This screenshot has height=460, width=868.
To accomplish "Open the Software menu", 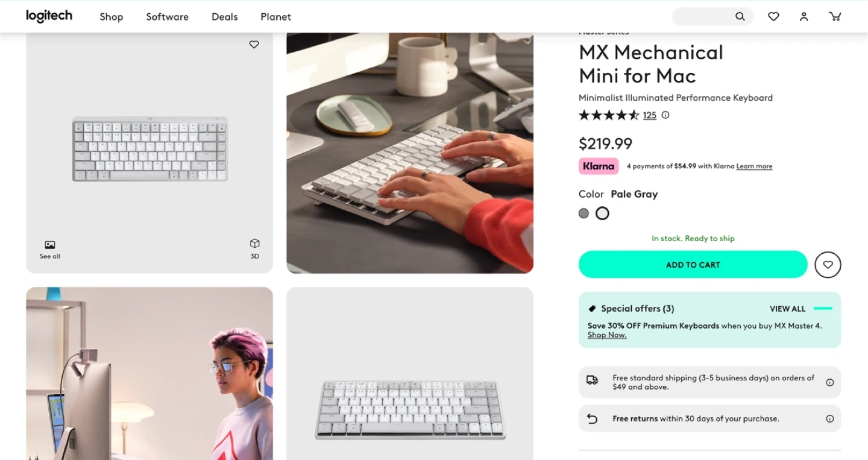I will pos(167,17).
